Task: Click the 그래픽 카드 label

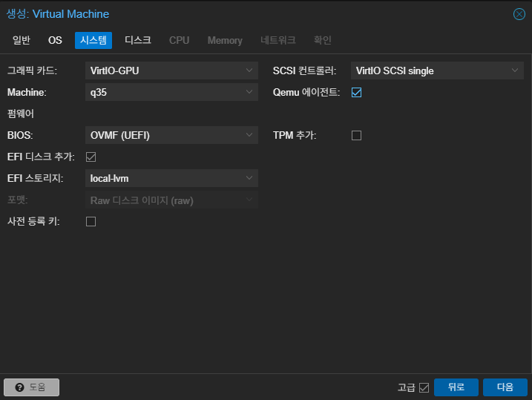Action: click(32, 71)
